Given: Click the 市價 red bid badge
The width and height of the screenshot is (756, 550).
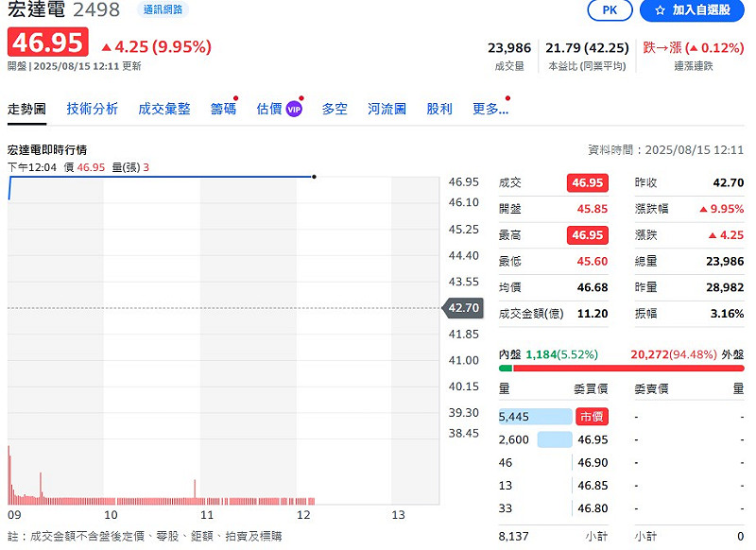Looking at the screenshot, I should click(x=592, y=417).
